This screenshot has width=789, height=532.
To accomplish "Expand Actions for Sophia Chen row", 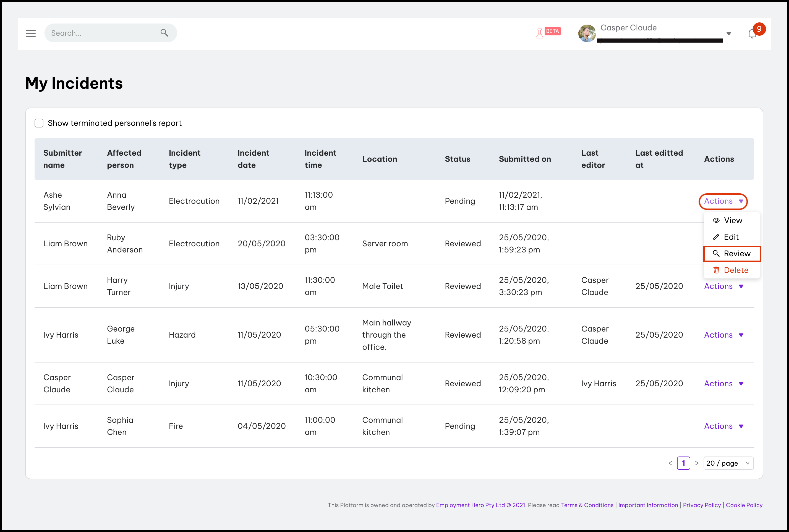I will coord(723,426).
